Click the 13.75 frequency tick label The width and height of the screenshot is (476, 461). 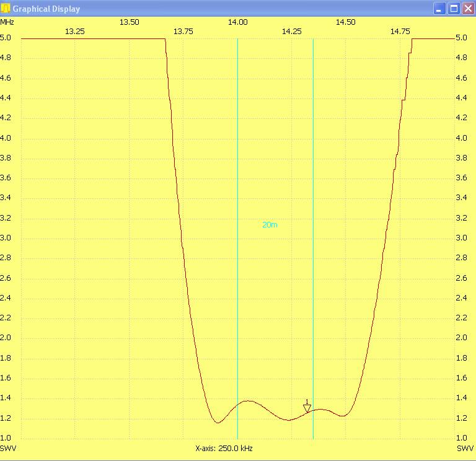click(183, 32)
